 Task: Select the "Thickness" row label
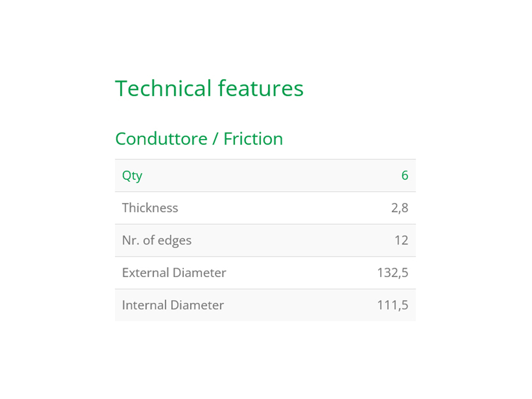(150, 208)
